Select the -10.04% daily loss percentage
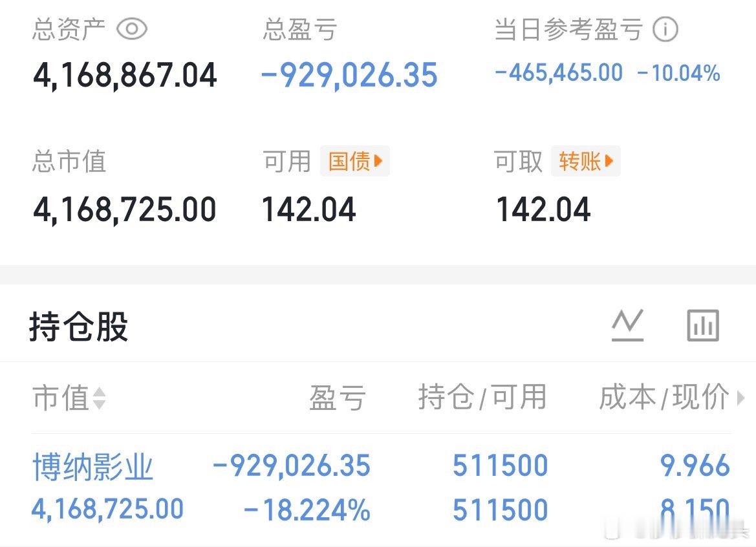The height and width of the screenshot is (547, 756). point(680,72)
